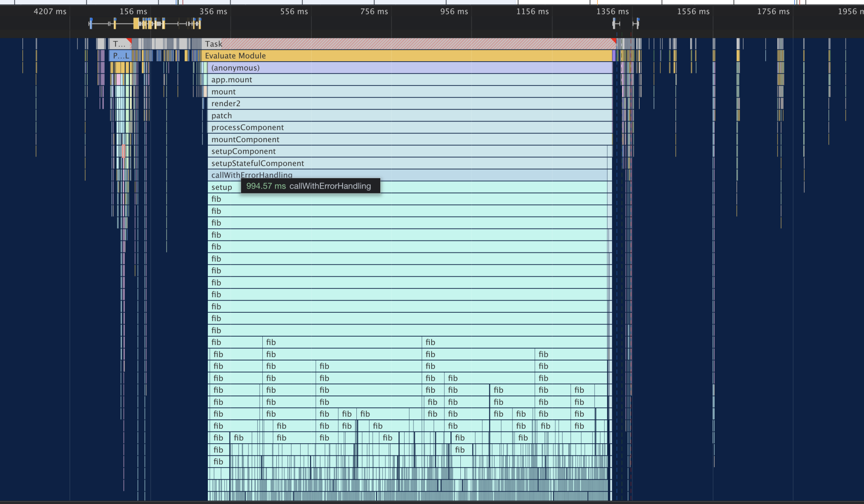Image resolution: width=864 pixels, height=504 pixels.
Task: Click the mount frame row
Action: [x=410, y=92]
